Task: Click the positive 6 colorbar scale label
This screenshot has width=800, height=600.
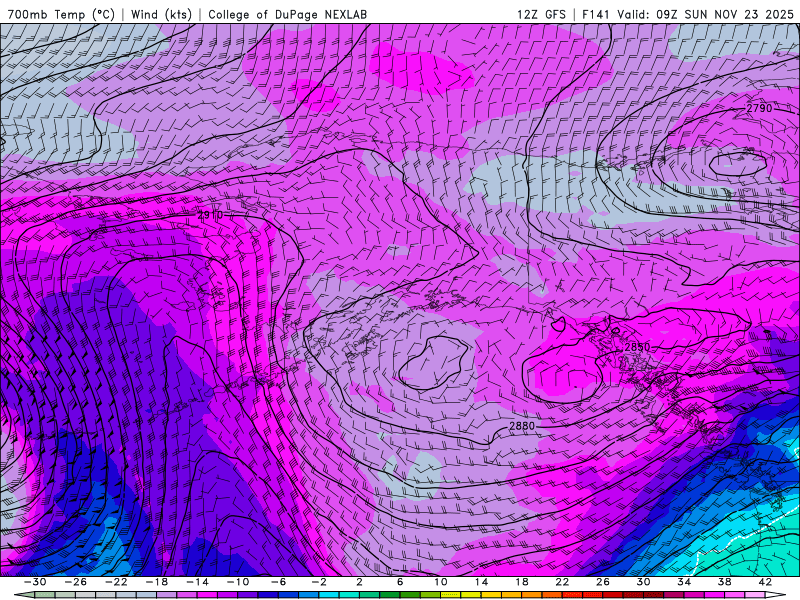Action: pos(400,582)
